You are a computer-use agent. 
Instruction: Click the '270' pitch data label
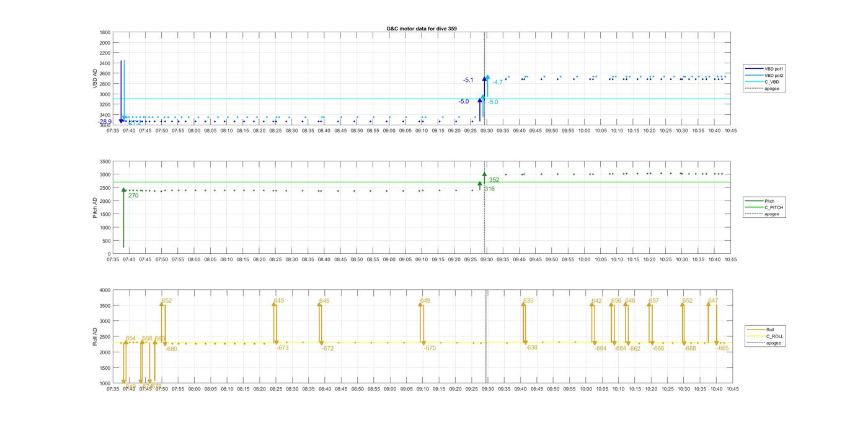click(x=133, y=195)
